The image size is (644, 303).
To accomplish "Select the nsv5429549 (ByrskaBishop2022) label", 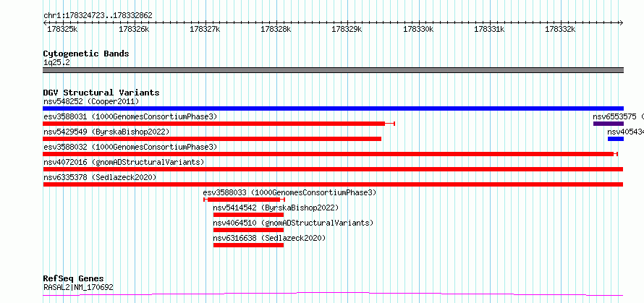I will [106, 132].
